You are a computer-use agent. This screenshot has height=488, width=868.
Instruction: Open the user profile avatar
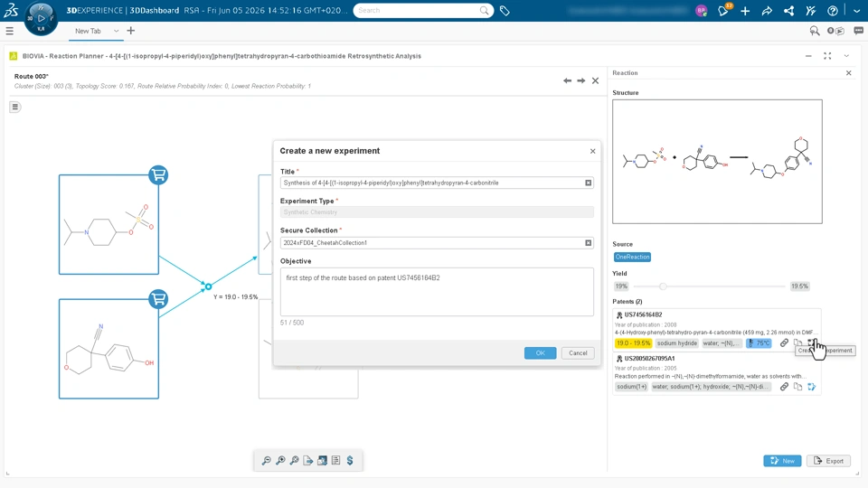702,11
